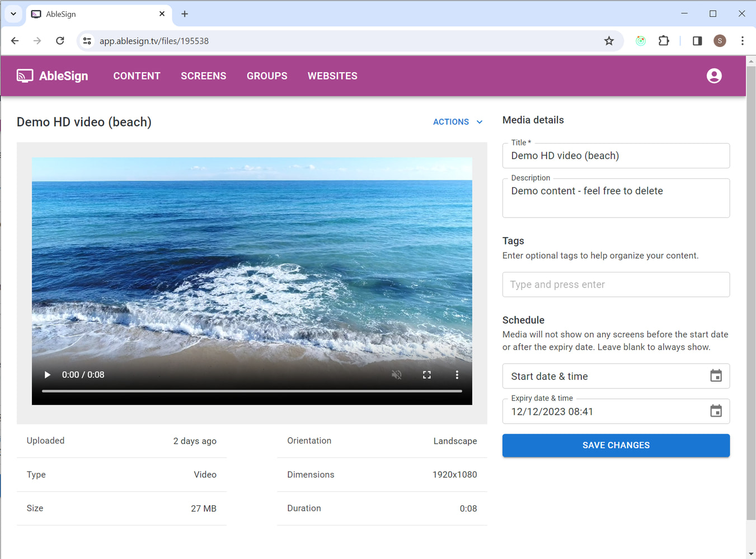
Task: Bookmark this page with star icon
Action: (x=609, y=41)
